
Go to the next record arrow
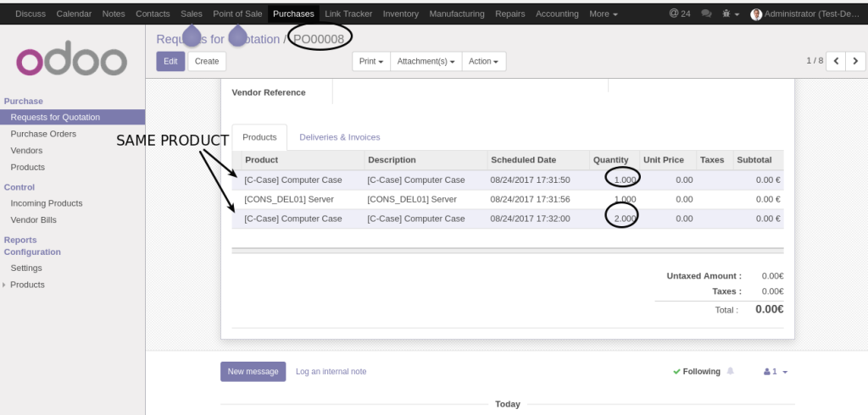[856, 61]
